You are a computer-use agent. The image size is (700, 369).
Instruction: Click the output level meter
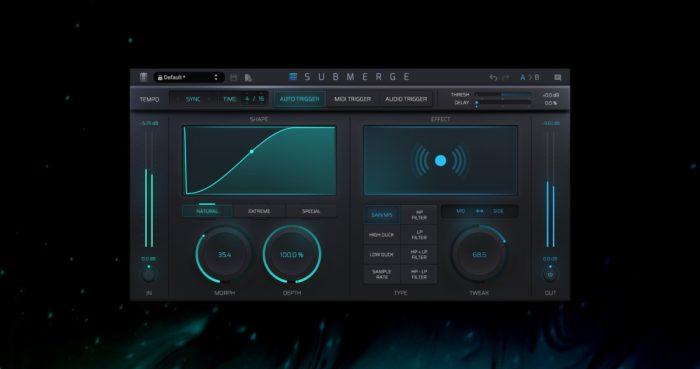pyautogui.click(x=550, y=189)
